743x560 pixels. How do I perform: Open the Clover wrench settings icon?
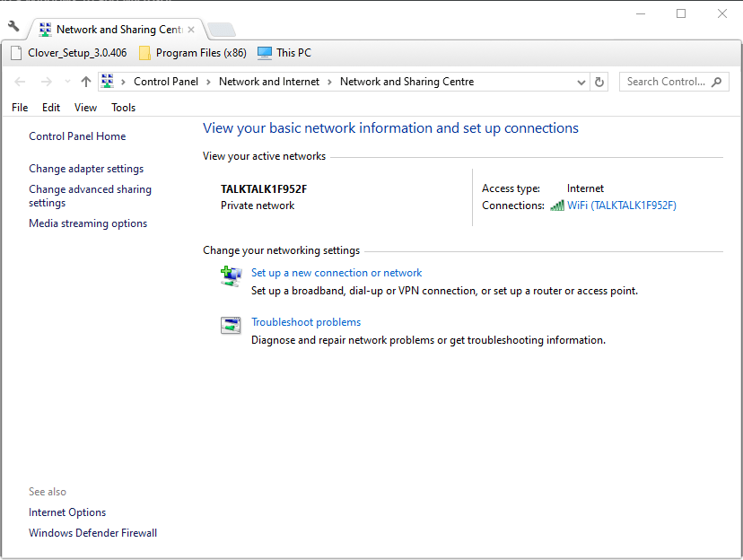pyautogui.click(x=13, y=26)
